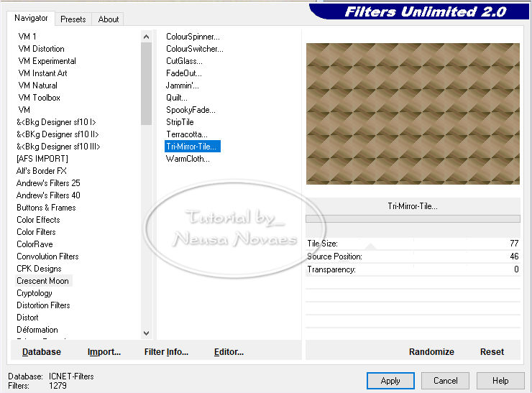Click the Tile Size slider

413,244
